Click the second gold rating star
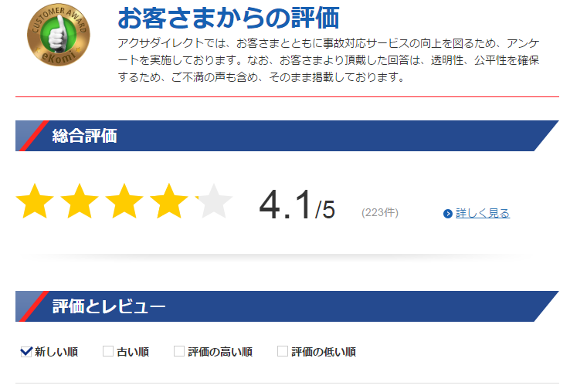This screenshot has height=392, width=570. click(80, 201)
